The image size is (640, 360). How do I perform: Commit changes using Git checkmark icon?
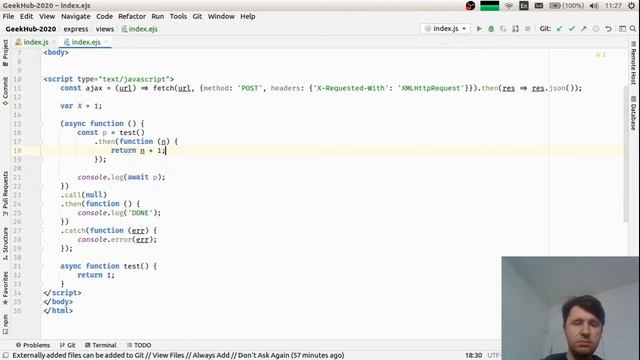point(571,29)
